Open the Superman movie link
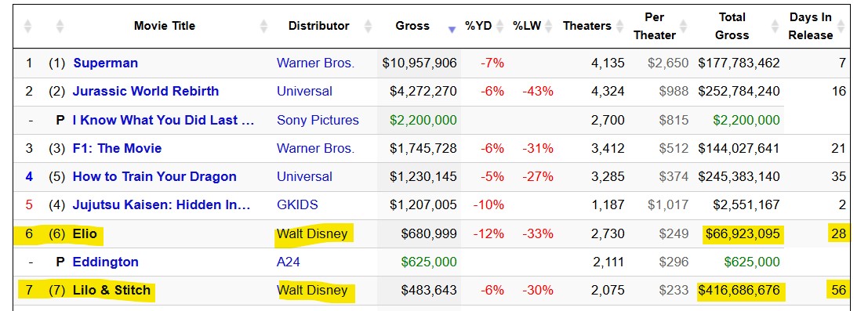The width and height of the screenshot is (868, 311). [x=106, y=63]
